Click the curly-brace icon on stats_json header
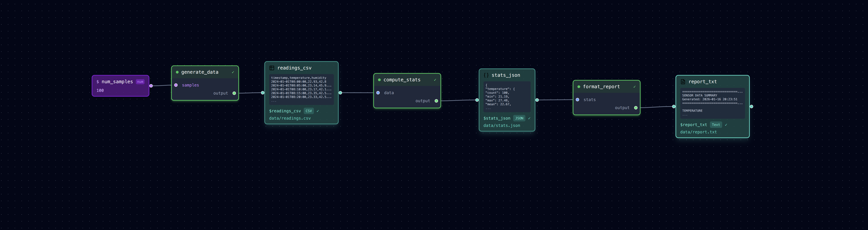Image resolution: width=868 pixels, height=230 pixels. pyautogui.click(x=486, y=75)
